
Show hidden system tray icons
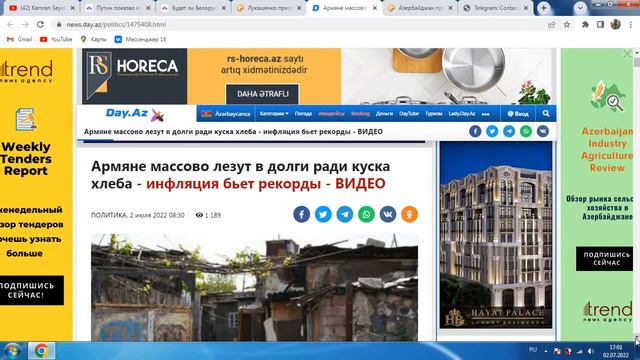pyautogui.click(x=546, y=351)
